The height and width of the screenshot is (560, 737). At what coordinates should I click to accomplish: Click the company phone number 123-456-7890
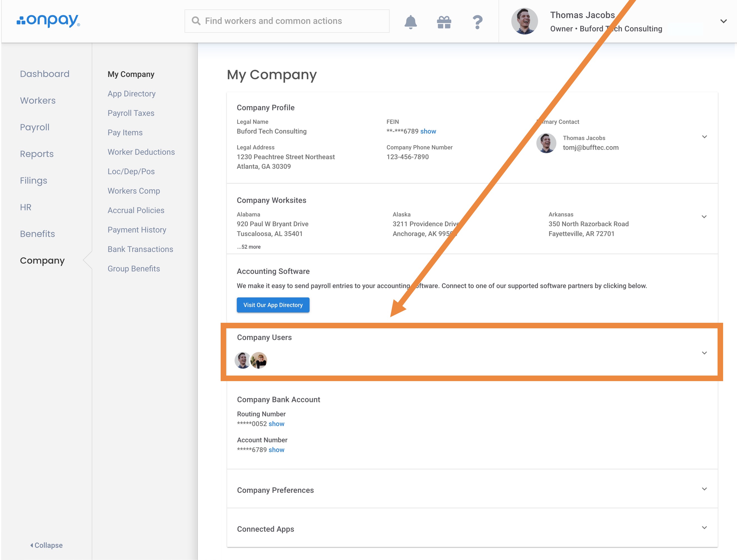click(x=407, y=157)
